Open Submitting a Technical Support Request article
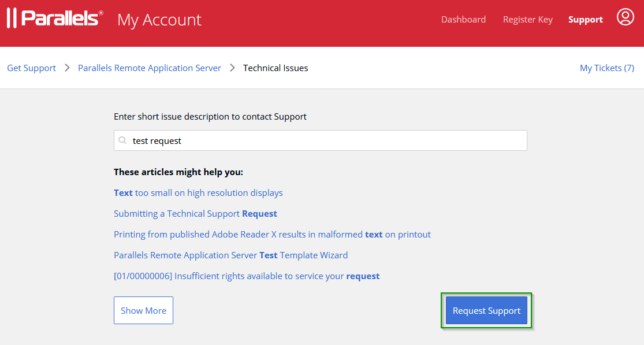 pyautogui.click(x=195, y=214)
